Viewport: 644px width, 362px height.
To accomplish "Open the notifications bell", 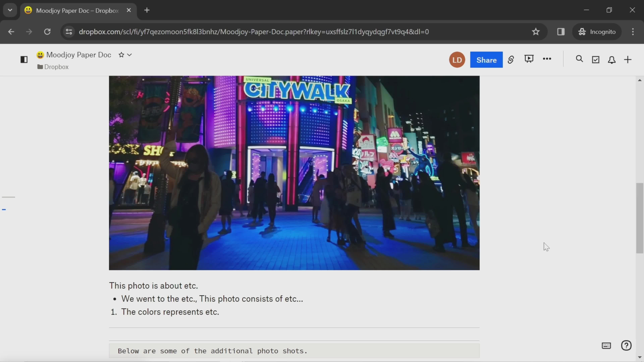I will [x=612, y=60].
